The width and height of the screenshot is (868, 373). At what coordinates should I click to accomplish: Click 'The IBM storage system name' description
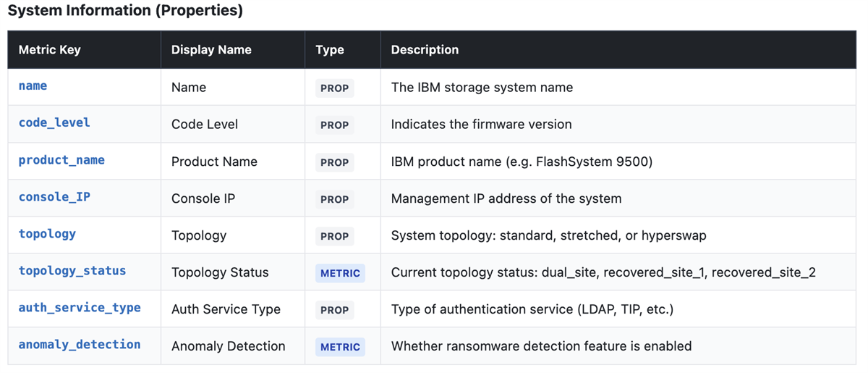pyautogui.click(x=482, y=88)
